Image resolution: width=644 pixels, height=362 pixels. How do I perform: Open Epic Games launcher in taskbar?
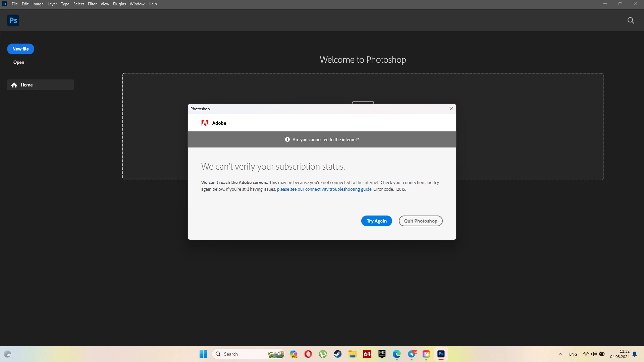click(x=382, y=354)
